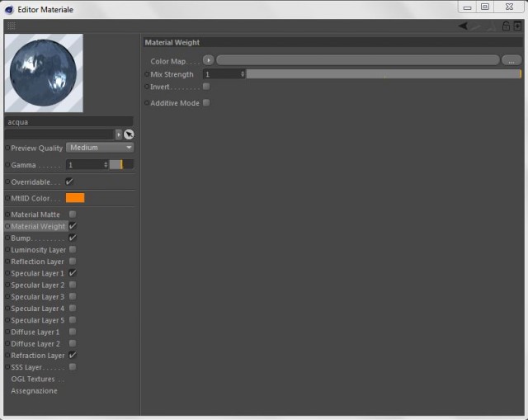Image resolution: width=528 pixels, height=420 pixels.
Task: Open the Assegnazione section
Action: [34, 391]
